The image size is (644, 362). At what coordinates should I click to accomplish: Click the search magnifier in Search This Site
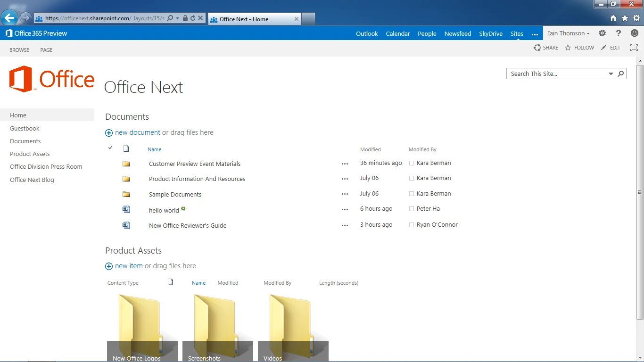coord(621,74)
